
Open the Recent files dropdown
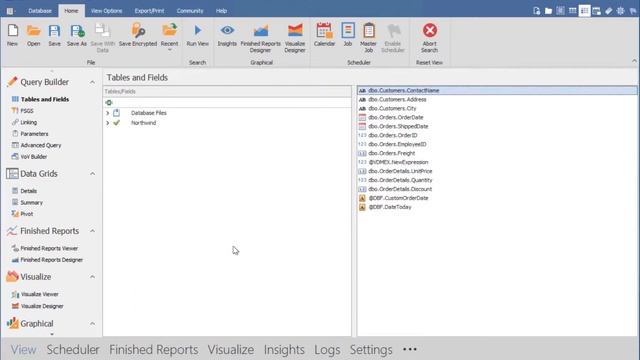pyautogui.click(x=169, y=37)
